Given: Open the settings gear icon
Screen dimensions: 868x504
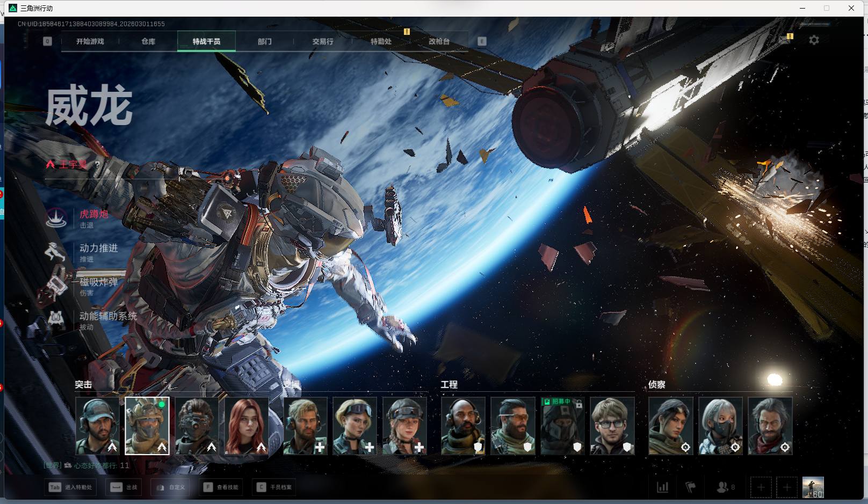Looking at the screenshot, I should [x=814, y=40].
